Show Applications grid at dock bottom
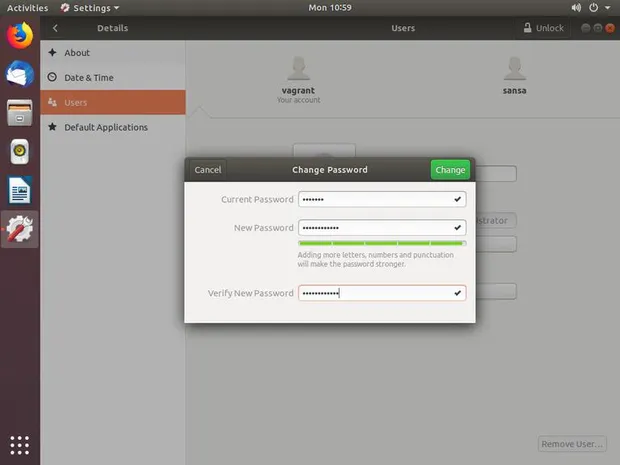 point(19,445)
